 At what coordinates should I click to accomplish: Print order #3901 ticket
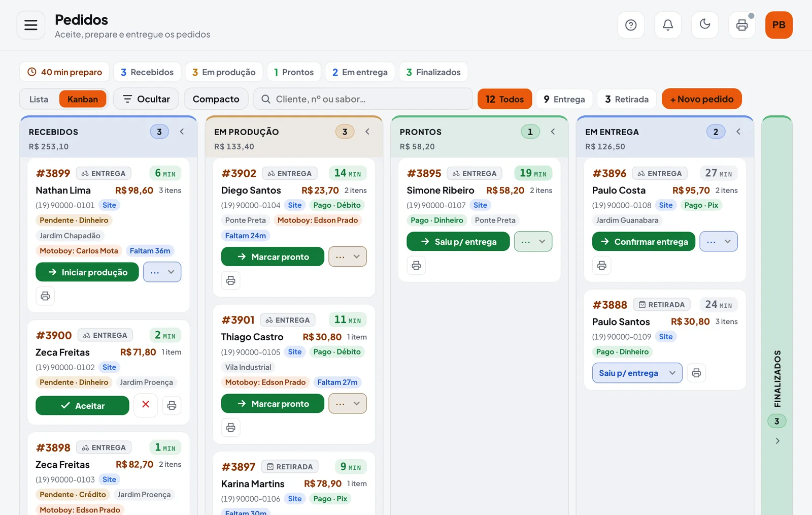tap(231, 428)
